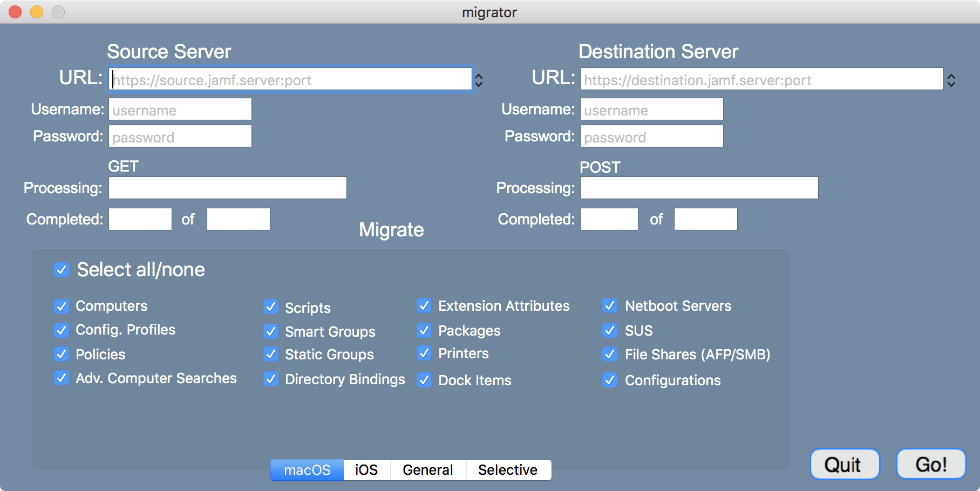Toggle the Dock Items checkbox
This screenshot has width=980, height=491.
coord(424,380)
